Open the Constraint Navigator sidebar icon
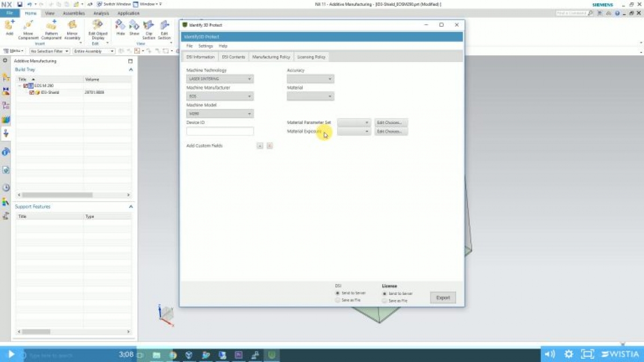The height and width of the screenshot is (362, 644). [6, 91]
